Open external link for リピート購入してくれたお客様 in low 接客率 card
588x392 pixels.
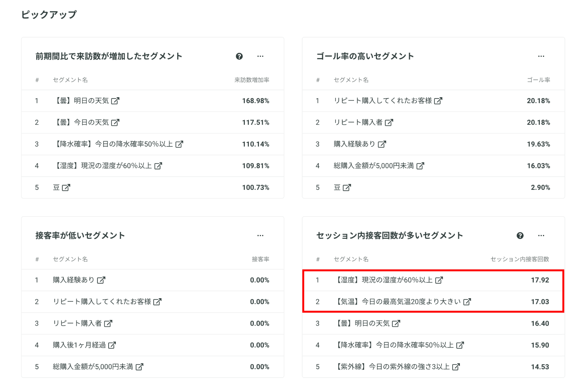[157, 302]
